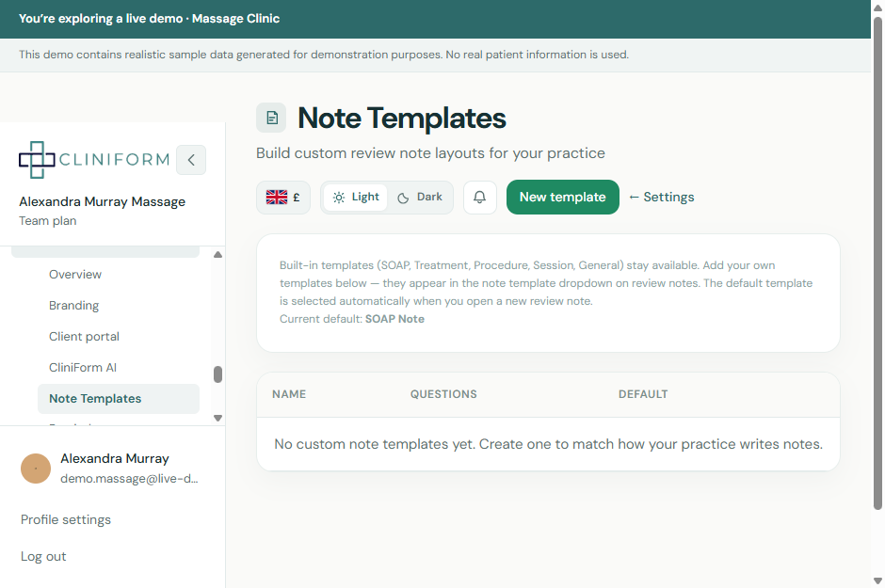Click sidebar scroll up arrow
The width and height of the screenshot is (885, 588).
coord(217,255)
